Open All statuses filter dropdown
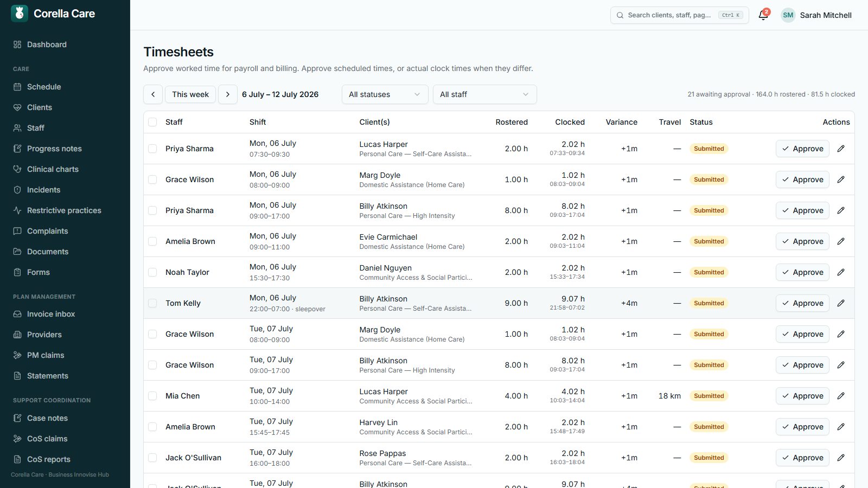This screenshot has width=868, height=488. (385, 94)
